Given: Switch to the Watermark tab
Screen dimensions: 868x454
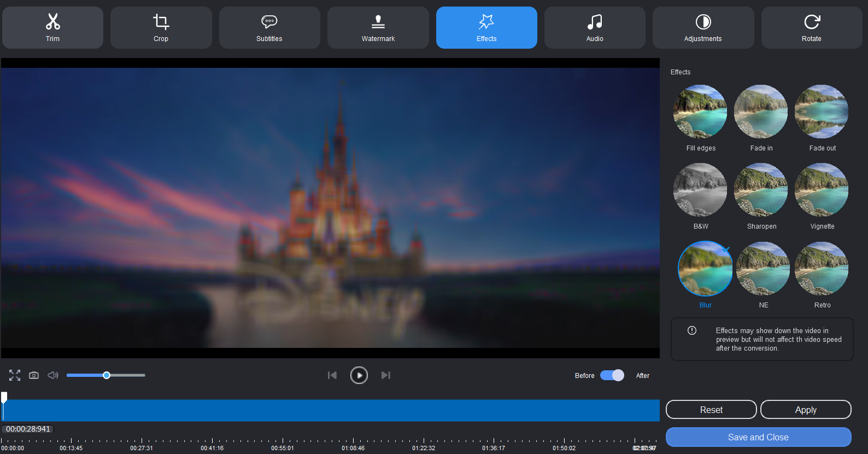Looking at the screenshot, I should coord(378,27).
